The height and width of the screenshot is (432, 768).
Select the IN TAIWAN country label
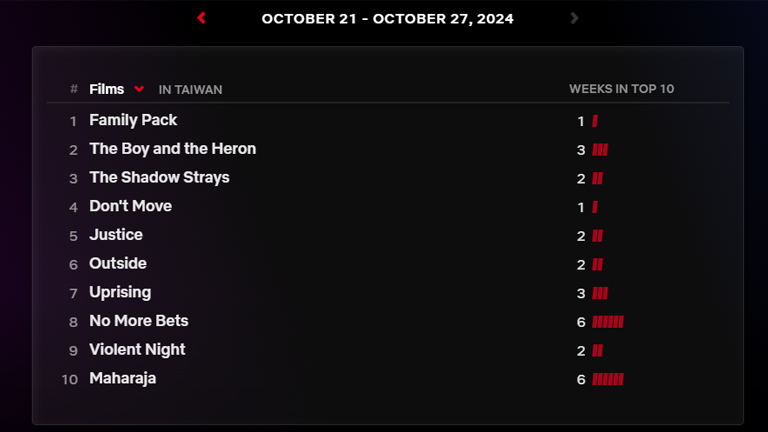(x=190, y=90)
